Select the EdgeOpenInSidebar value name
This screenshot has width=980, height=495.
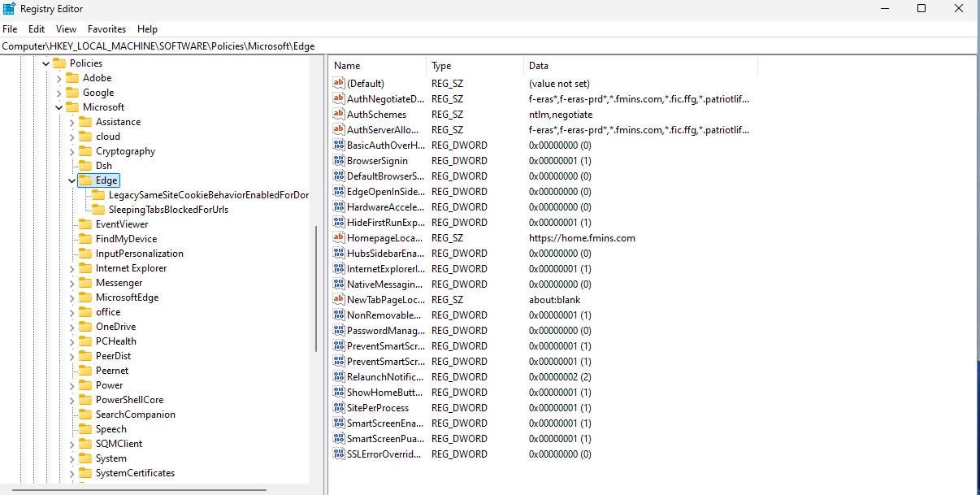coord(385,192)
